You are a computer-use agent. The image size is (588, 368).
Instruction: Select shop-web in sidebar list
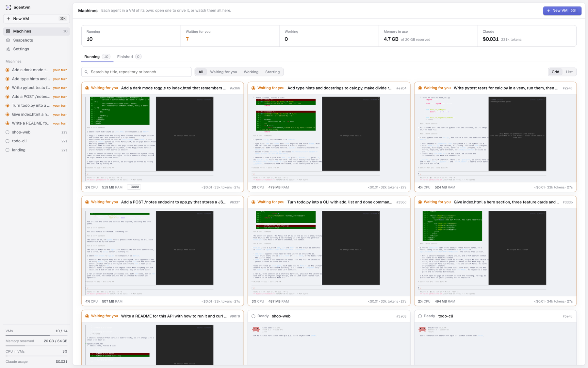tap(36, 132)
